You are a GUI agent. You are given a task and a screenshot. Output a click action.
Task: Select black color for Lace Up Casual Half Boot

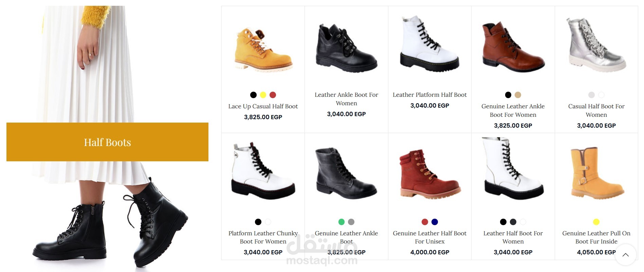click(253, 95)
